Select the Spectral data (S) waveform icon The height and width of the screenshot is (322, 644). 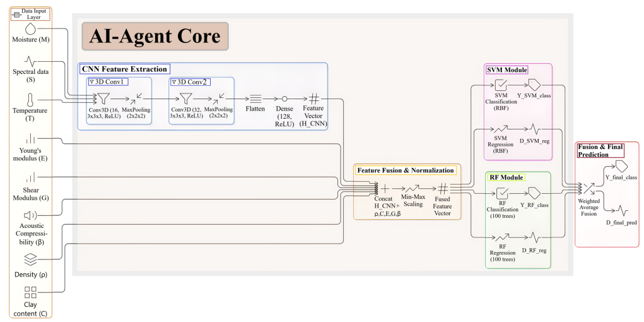coord(30,61)
